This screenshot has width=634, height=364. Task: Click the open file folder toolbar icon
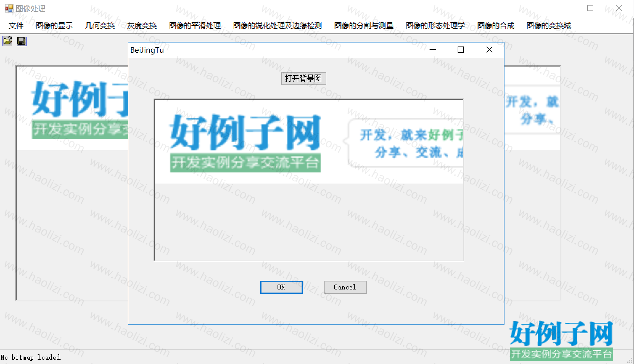click(7, 41)
